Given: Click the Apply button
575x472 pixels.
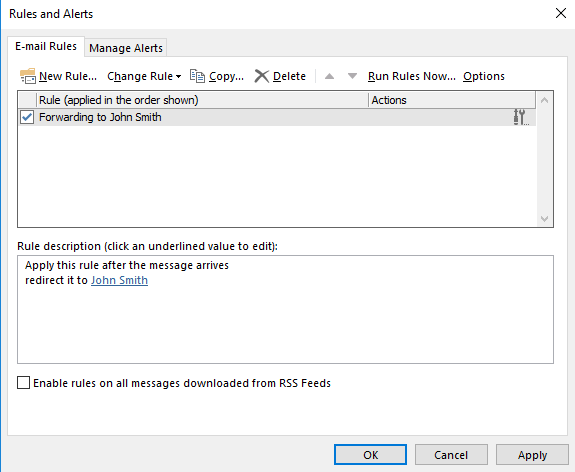Looking at the screenshot, I should 532,455.
